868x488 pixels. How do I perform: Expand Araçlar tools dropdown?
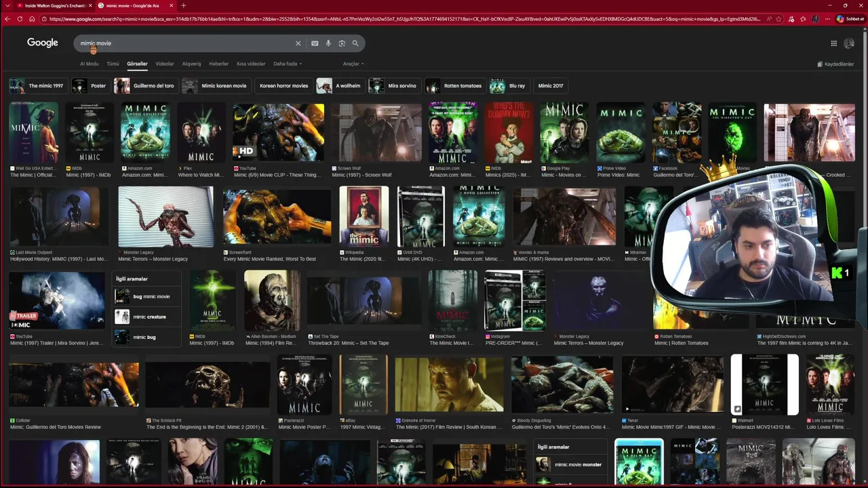pyautogui.click(x=353, y=64)
